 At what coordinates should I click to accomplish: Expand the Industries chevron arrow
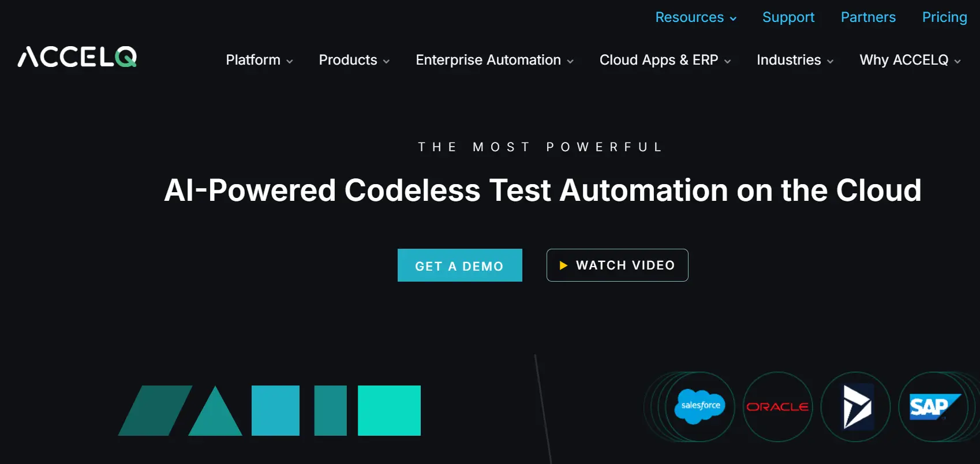[830, 61]
